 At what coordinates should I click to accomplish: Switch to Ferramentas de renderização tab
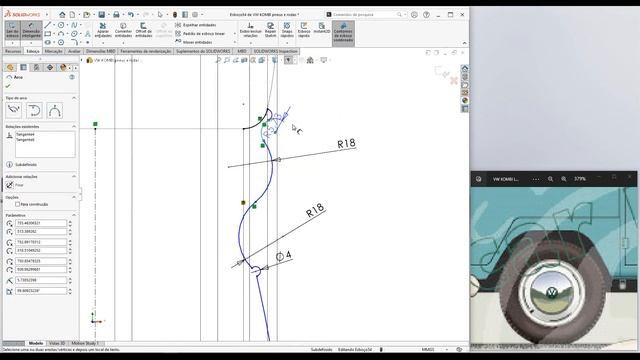[146, 51]
